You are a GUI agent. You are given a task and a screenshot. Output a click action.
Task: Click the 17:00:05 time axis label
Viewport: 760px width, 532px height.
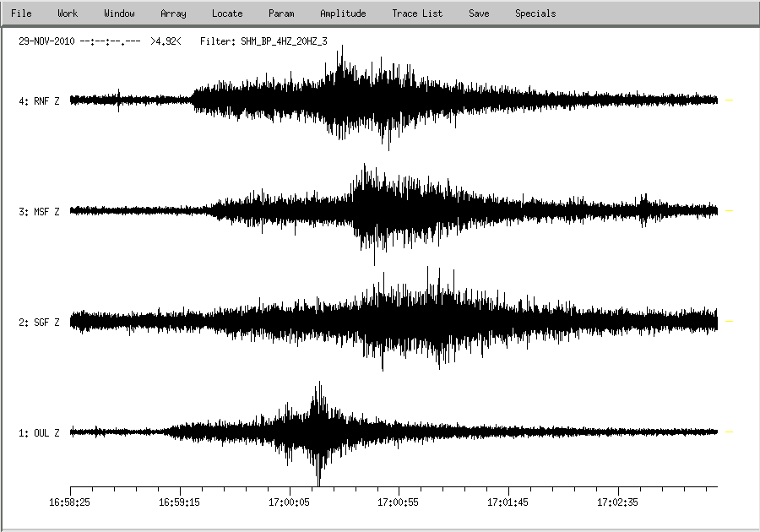coord(290,501)
